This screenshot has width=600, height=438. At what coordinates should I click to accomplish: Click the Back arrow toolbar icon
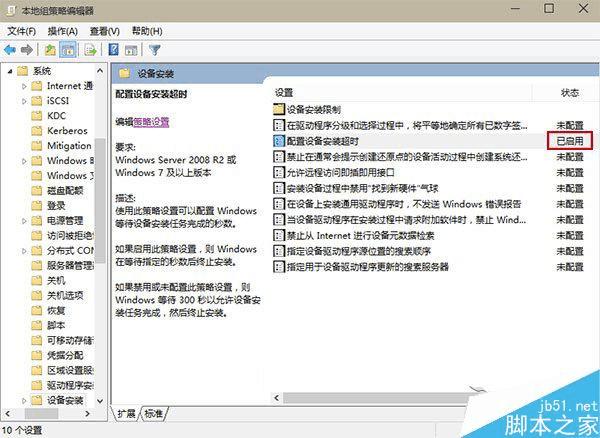[10, 50]
